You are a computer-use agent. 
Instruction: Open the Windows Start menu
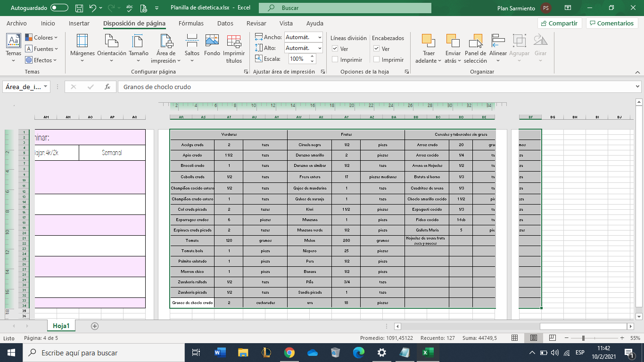point(11,353)
